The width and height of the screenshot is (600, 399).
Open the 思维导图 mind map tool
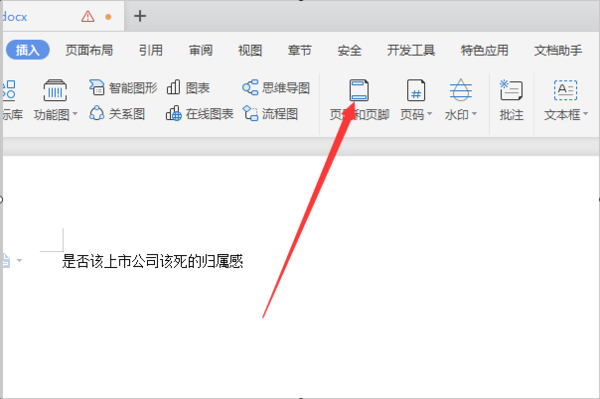(276, 88)
